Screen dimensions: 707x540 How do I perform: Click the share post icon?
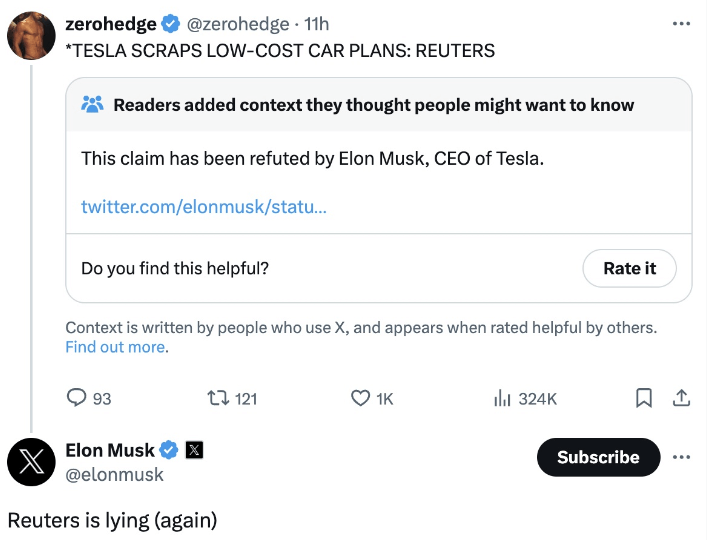tap(681, 398)
